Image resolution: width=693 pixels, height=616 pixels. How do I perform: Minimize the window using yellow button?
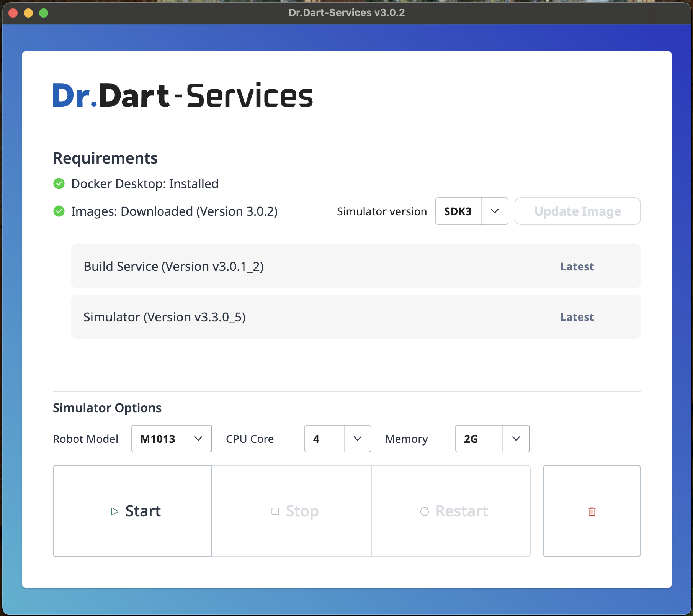click(28, 13)
